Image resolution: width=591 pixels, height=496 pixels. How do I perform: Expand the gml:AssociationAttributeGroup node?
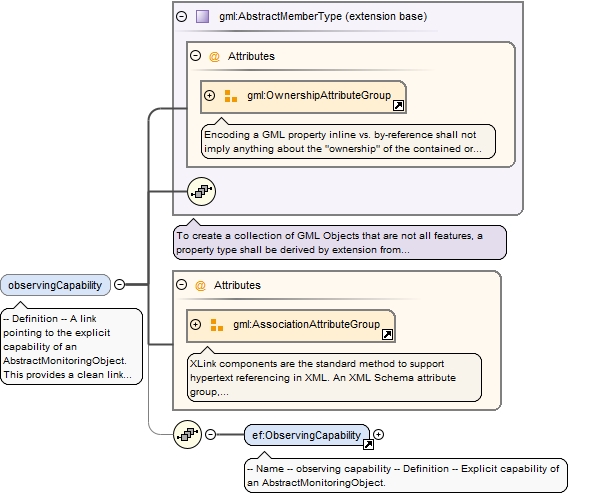tap(195, 325)
